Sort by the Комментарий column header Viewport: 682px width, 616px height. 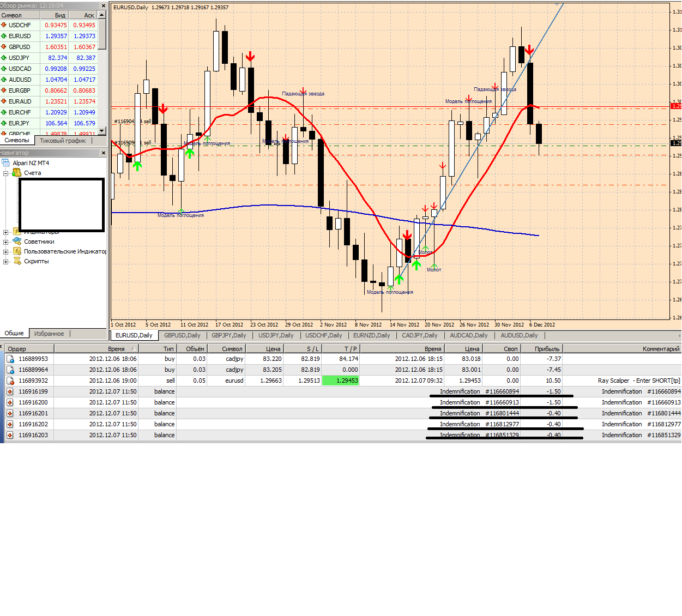pos(622,349)
